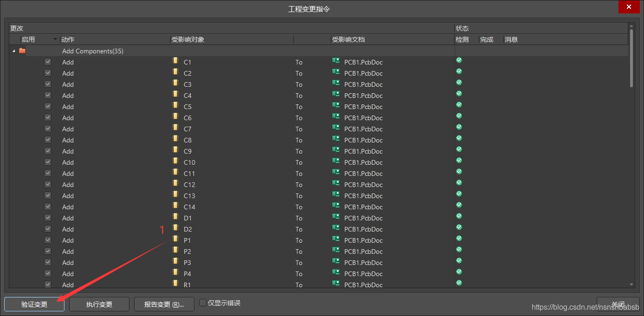Toggle the enable checkbox for Add P4
Screen dimensions: 644x316
coord(48,273)
